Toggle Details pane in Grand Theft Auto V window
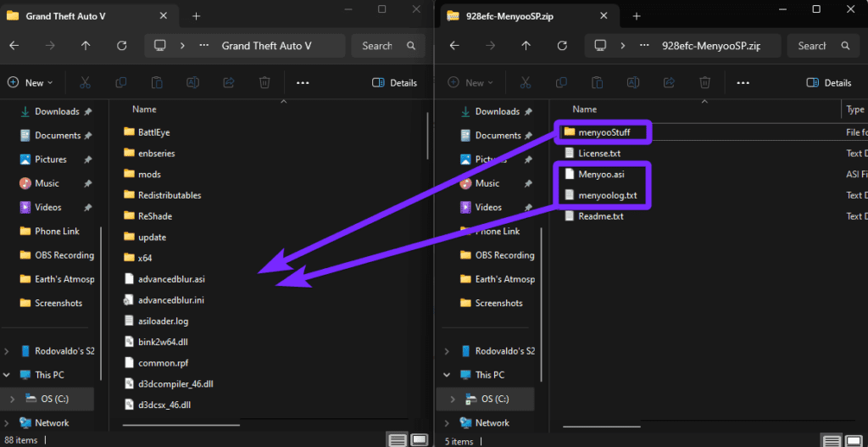 click(395, 82)
